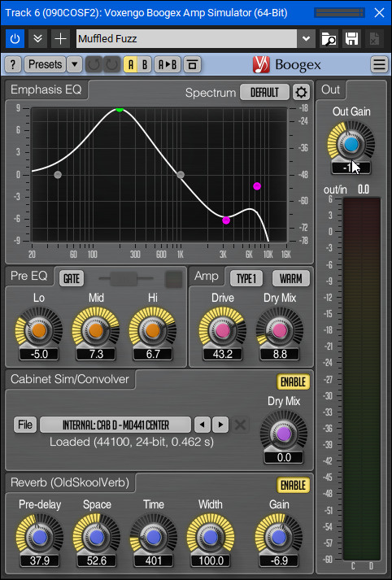Click the Reverb Time value 401

coord(154,560)
